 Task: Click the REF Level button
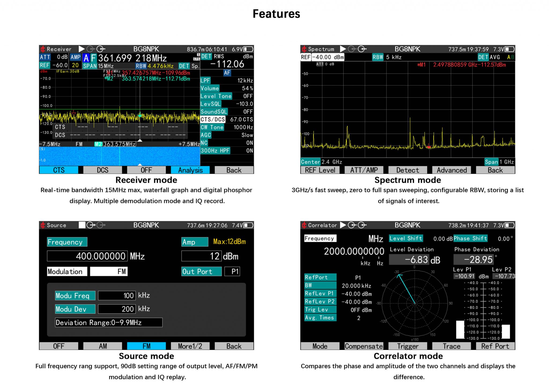(320, 170)
